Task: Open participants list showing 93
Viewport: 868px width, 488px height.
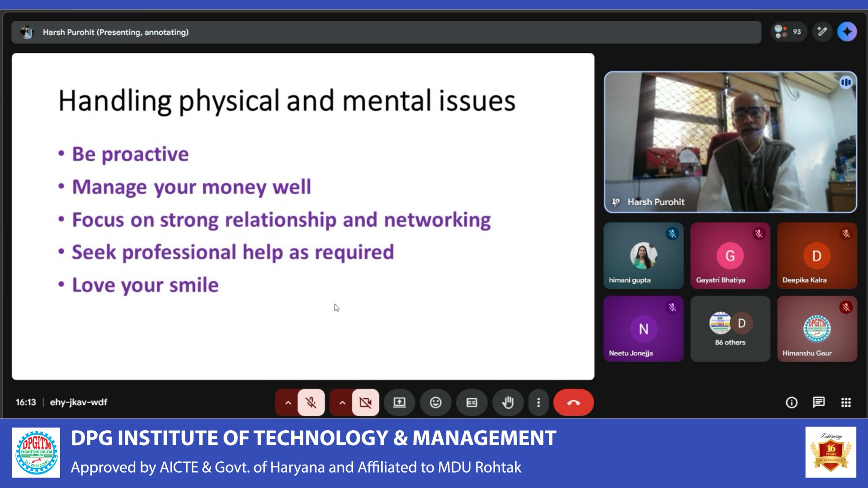Action: (788, 32)
